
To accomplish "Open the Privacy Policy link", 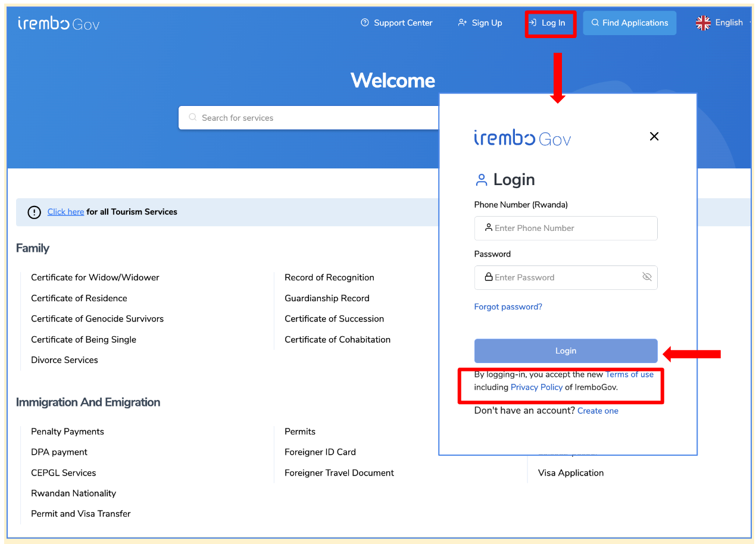I will coord(536,387).
